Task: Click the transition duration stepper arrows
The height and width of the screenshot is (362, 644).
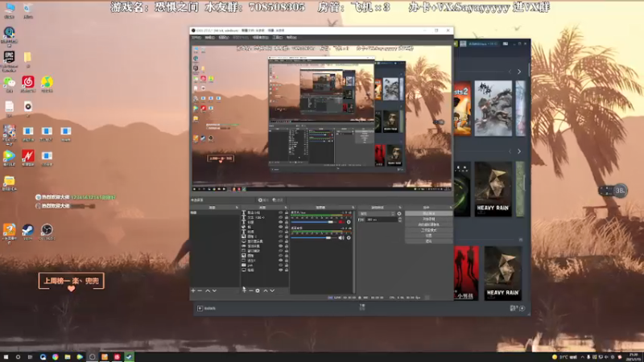Action: (x=400, y=220)
